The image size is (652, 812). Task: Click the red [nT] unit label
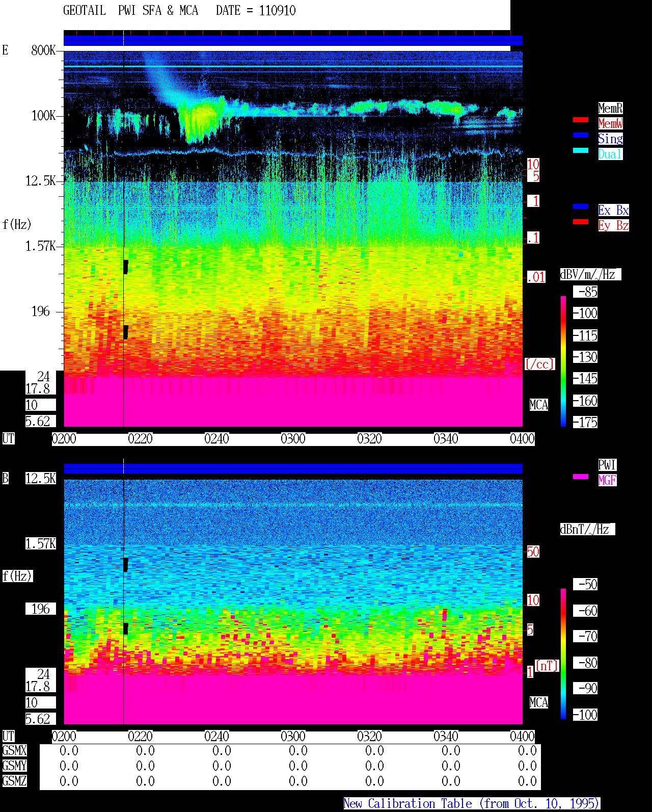pos(548,666)
